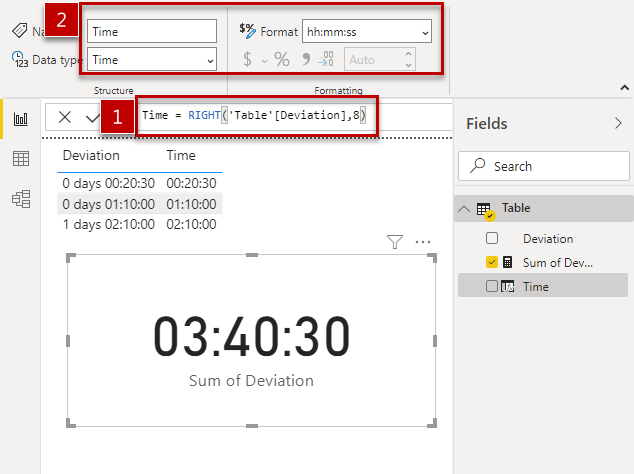This screenshot has height=474, width=634.
Task: Click the Data type clock icon
Action: point(20,59)
